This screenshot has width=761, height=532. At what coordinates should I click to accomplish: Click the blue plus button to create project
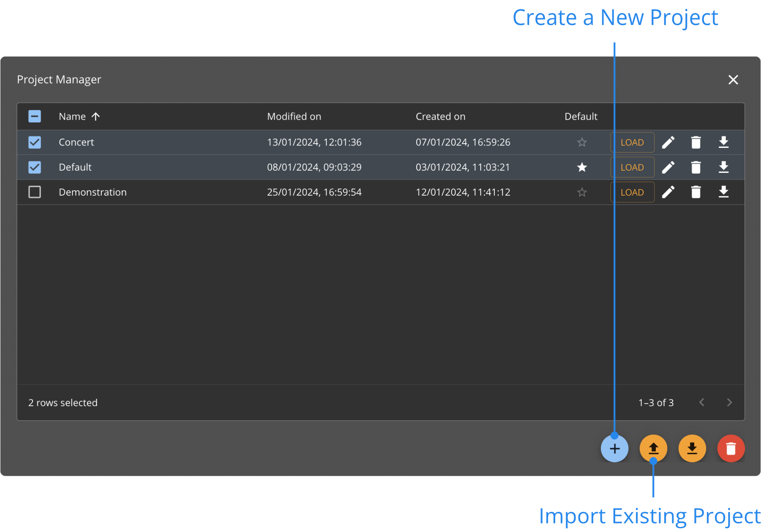pyautogui.click(x=614, y=448)
